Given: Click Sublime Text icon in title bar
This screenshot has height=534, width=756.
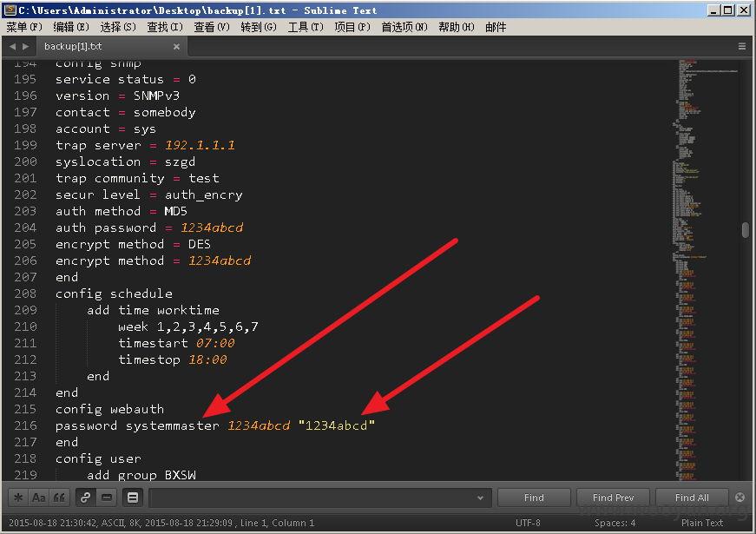Looking at the screenshot, I should pyautogui.click(x=10, y=10).
